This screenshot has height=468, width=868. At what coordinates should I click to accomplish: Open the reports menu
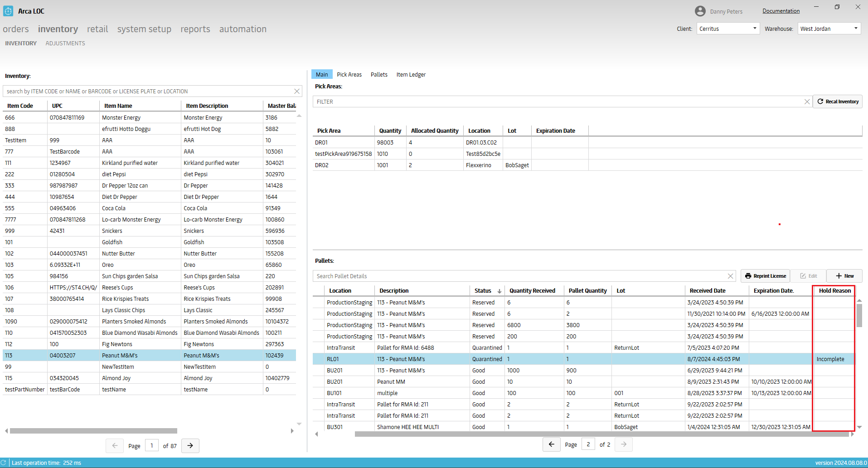click(195, 29)
